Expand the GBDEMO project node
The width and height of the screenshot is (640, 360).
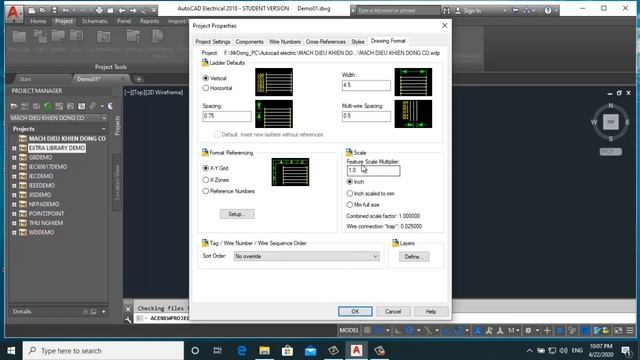click(x=14, y=158)
